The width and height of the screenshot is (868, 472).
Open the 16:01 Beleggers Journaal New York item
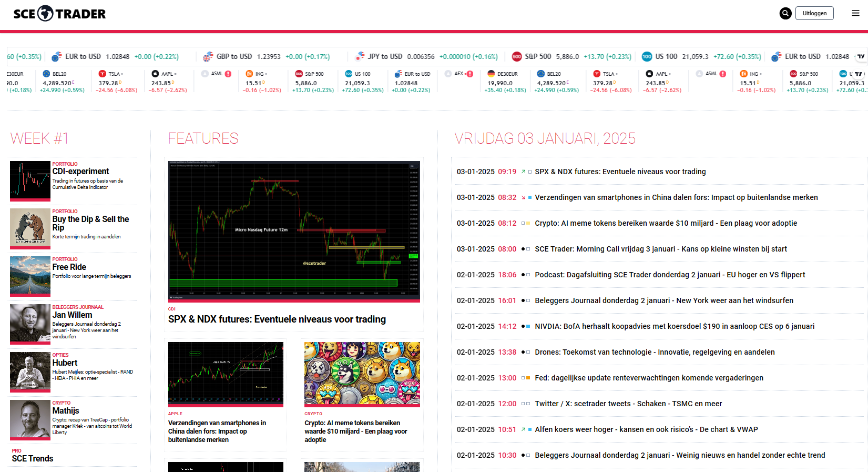(664, 300)
